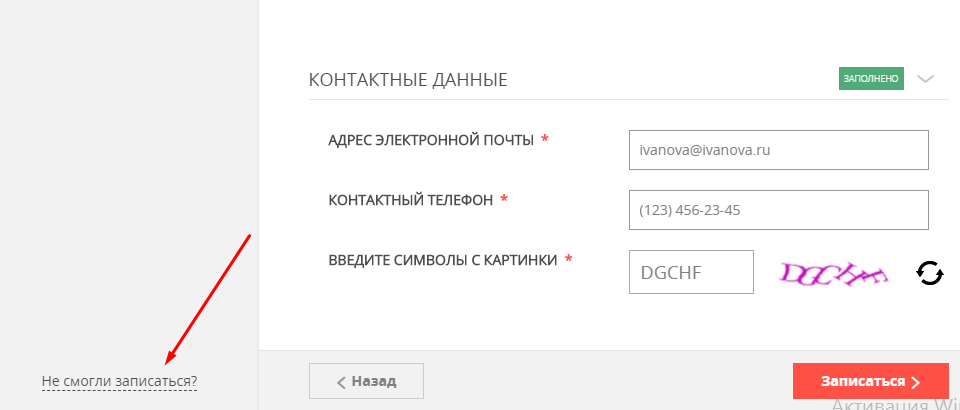Screen dimensions: 960x410
Task: Click the green ЗАПОЛНЕНО status badge
Action: coord(871,79)
